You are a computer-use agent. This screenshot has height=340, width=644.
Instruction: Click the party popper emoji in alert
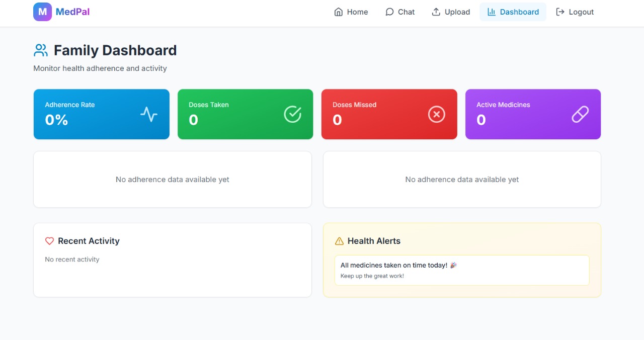(x=453, y=265)
